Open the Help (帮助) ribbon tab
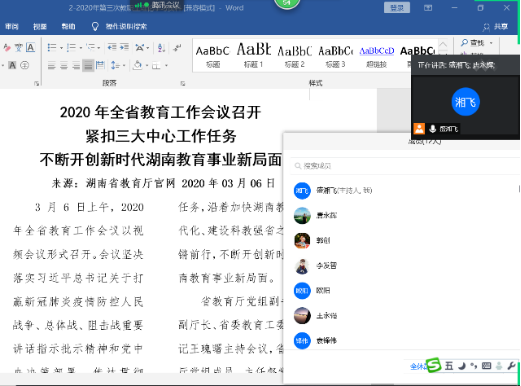Image resolution: width=521 pixels, height=386 pixels. (x=68, y=26)
